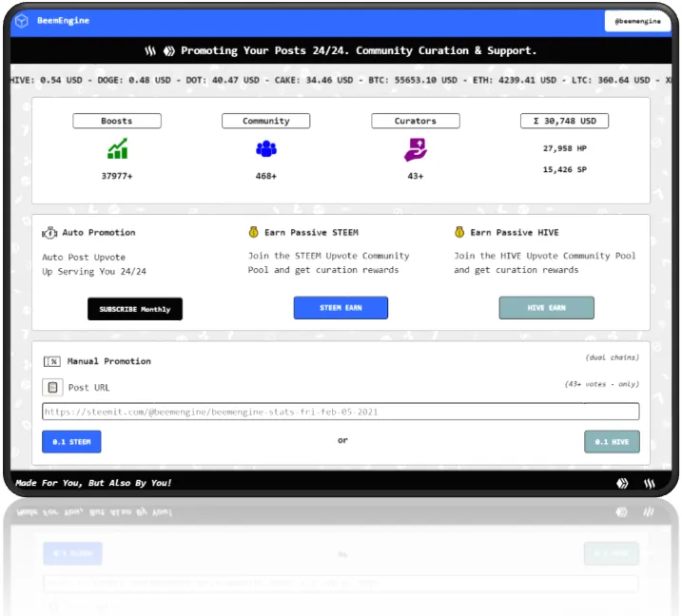
Task: Click the 'Made For You, But Also By You!' footer text
Action: click(93, 483)
